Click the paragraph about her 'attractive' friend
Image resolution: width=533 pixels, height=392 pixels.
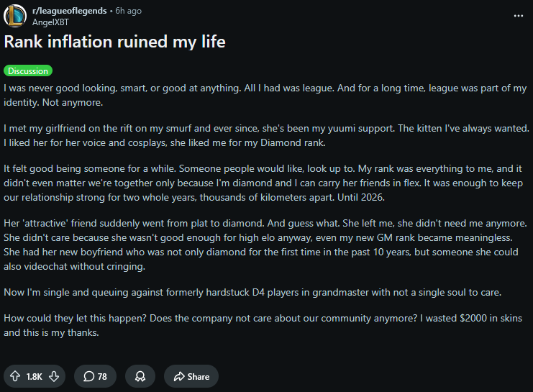(x=265, y=245)
